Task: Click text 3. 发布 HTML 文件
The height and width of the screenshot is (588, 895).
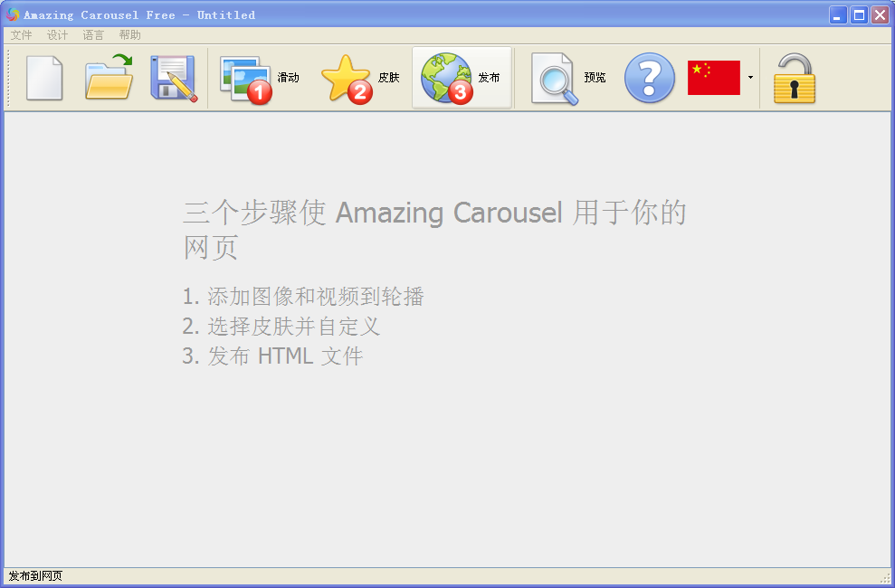Action: pos(272,356)
